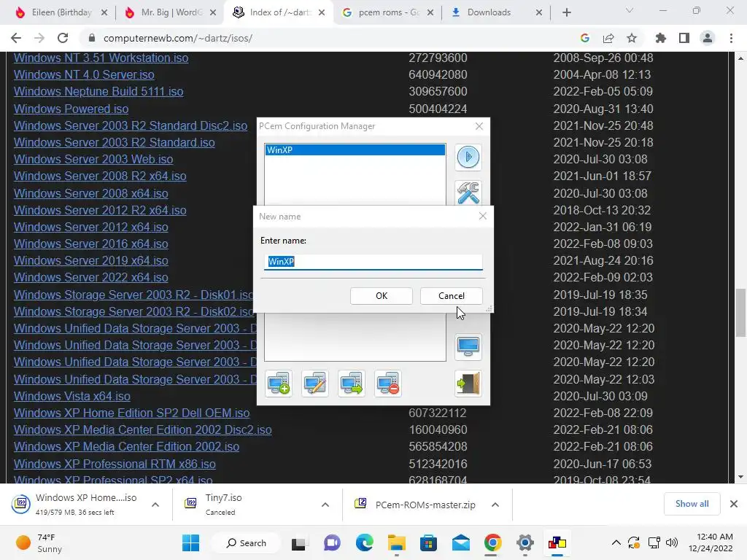Click the Google icon in address bar
Image resolution: width=747 pixels, height=560 pixels.
(584, 38)
